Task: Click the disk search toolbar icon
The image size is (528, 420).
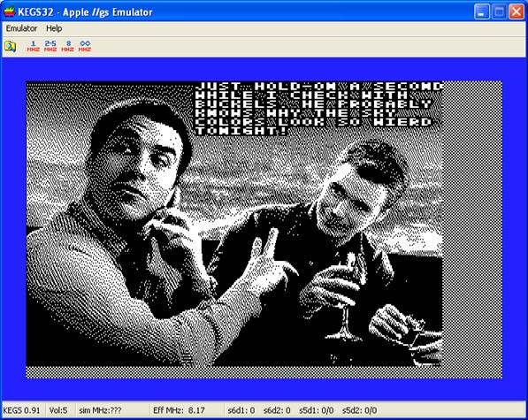Action: coord(10,46)
